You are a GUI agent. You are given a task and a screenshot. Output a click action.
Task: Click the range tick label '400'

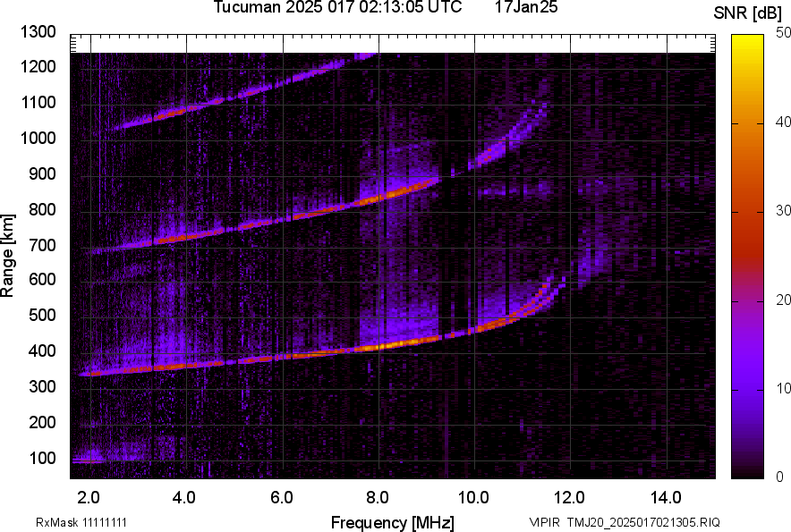click(42, 351)
